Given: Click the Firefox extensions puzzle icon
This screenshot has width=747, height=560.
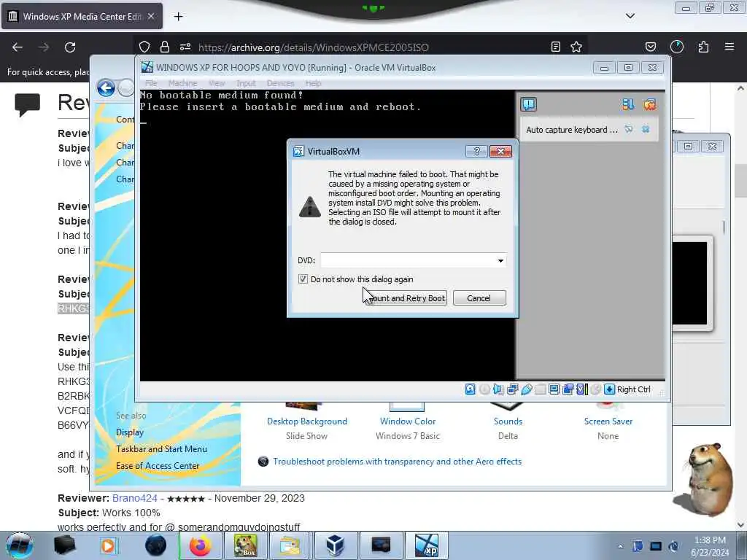Looking at the screenshot, I should 703,47.
